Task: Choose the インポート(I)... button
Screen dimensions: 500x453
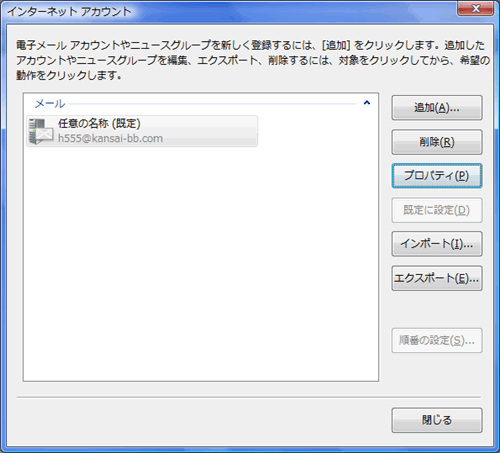Action: (437, 244)
